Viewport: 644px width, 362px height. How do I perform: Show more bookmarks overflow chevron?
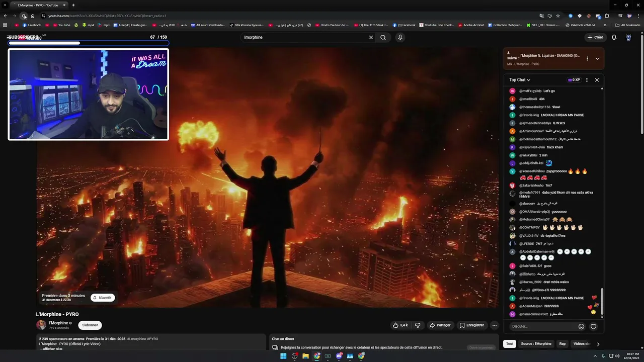coord(605,25)
